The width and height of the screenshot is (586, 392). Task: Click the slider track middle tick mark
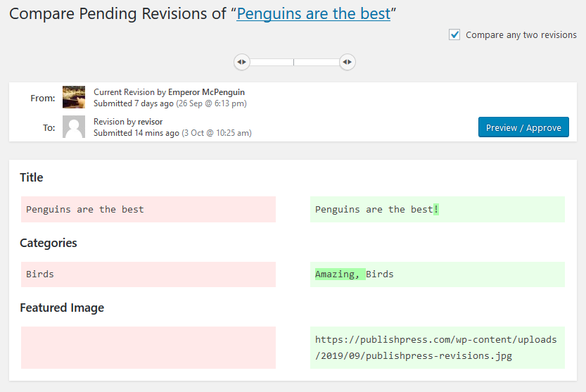(294, 62)
